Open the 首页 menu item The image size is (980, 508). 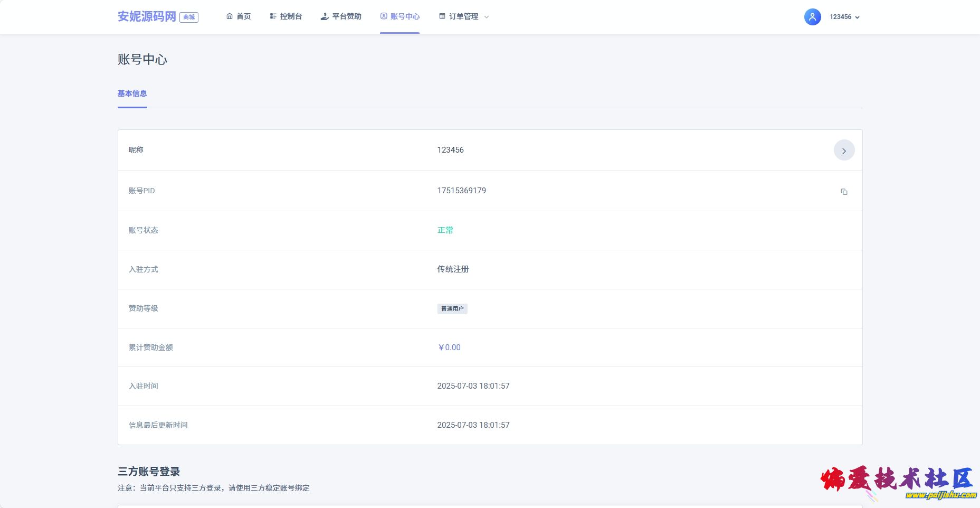point(244,16)
